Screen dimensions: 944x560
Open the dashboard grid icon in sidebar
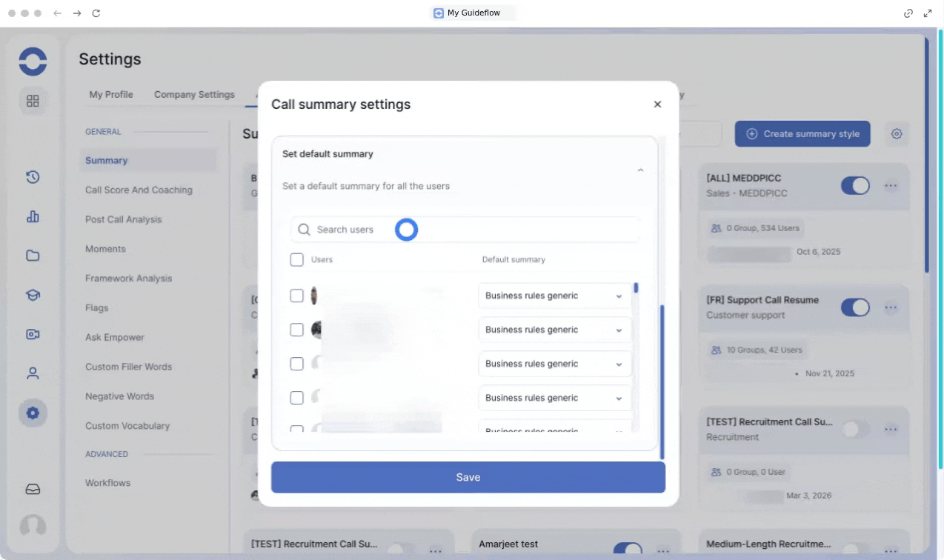click(x=33, y=101)
